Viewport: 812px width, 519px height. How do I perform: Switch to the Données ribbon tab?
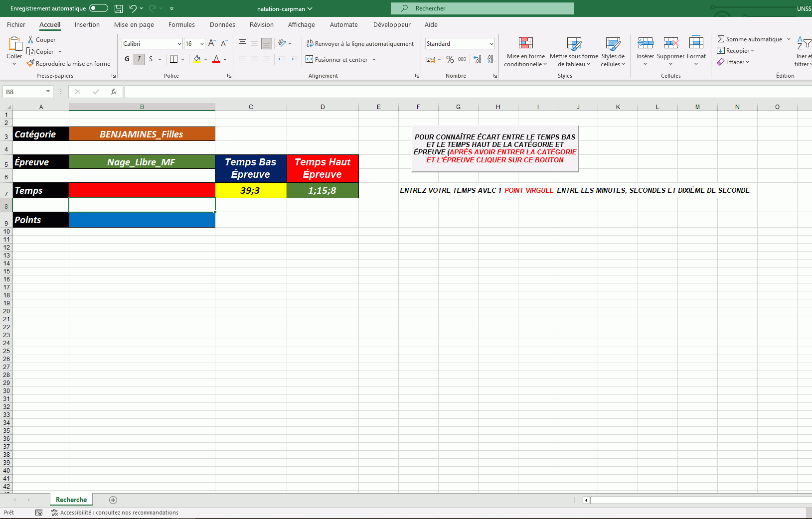222,24
